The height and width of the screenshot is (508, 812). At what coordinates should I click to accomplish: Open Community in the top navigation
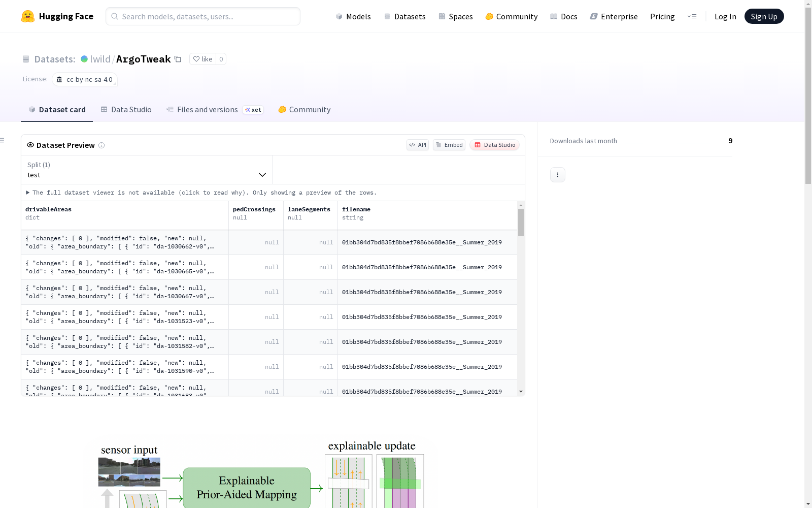point(512,16)
